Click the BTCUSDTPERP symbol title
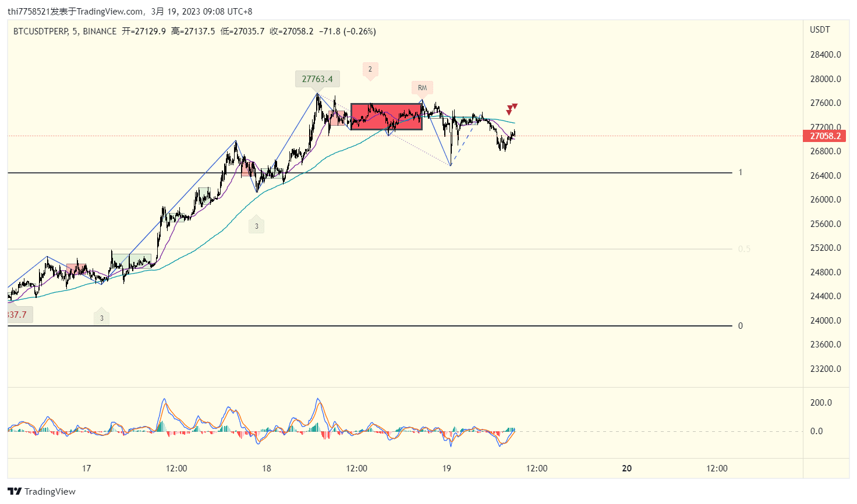857x504 pixels. point(41,31)
